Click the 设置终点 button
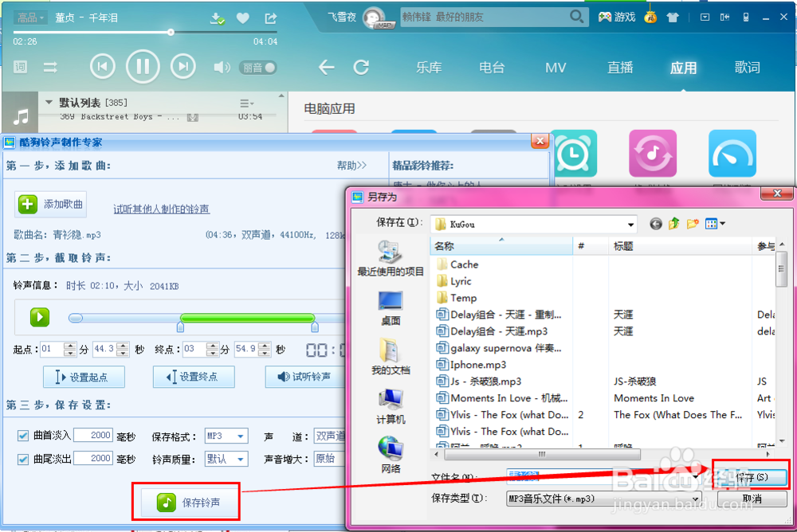797x532 pixels. [193, 377]
